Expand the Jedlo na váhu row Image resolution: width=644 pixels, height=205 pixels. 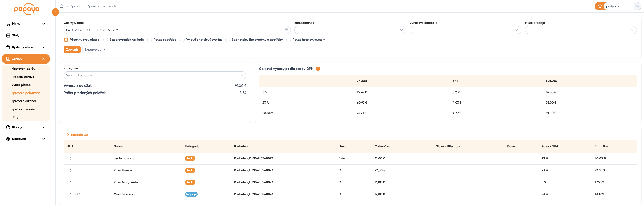tap(71, 158)
